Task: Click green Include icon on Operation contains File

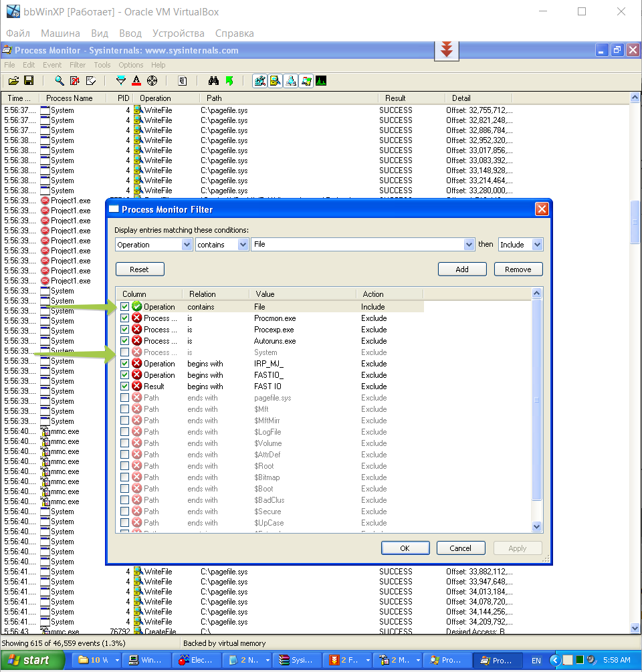Action: [x=136, y=306]
